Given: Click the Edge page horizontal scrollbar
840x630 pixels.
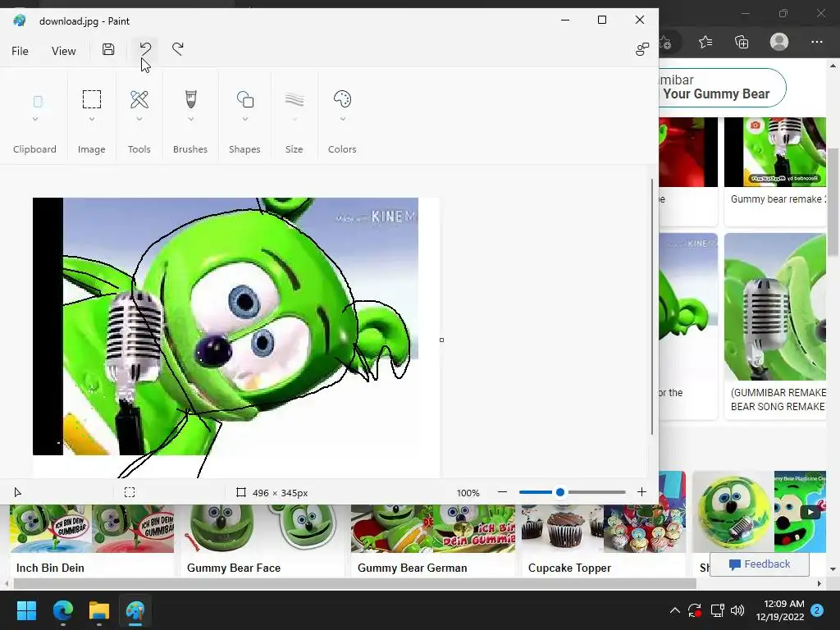Looking at the screenshot, I should point(354,583).
